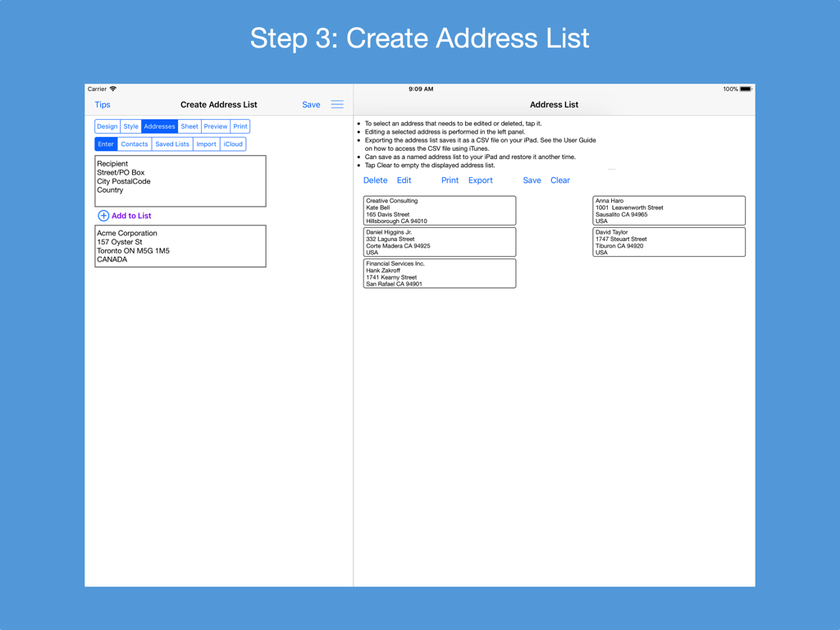Viewport: 840px width, 630px height.
Task: Save the current address list design
Action: pyautogui.click(x=311, y=104)
